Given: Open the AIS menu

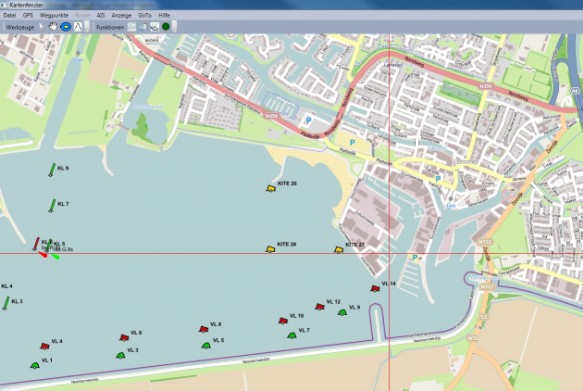Looking at the screenshot, I should pos(100,15).
